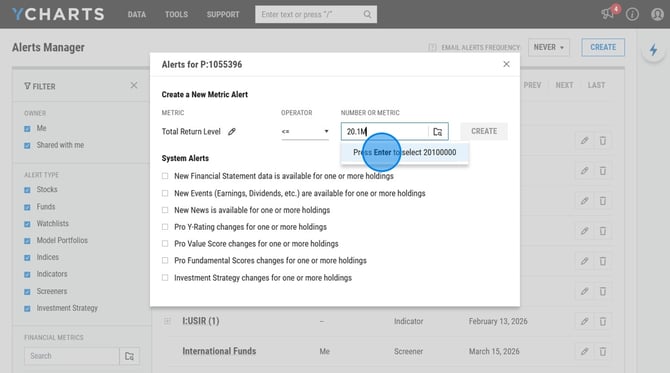The width and height of the screenshot is (670, 373).
Task: Delete the International Funds alert
Action: (602, 351)
